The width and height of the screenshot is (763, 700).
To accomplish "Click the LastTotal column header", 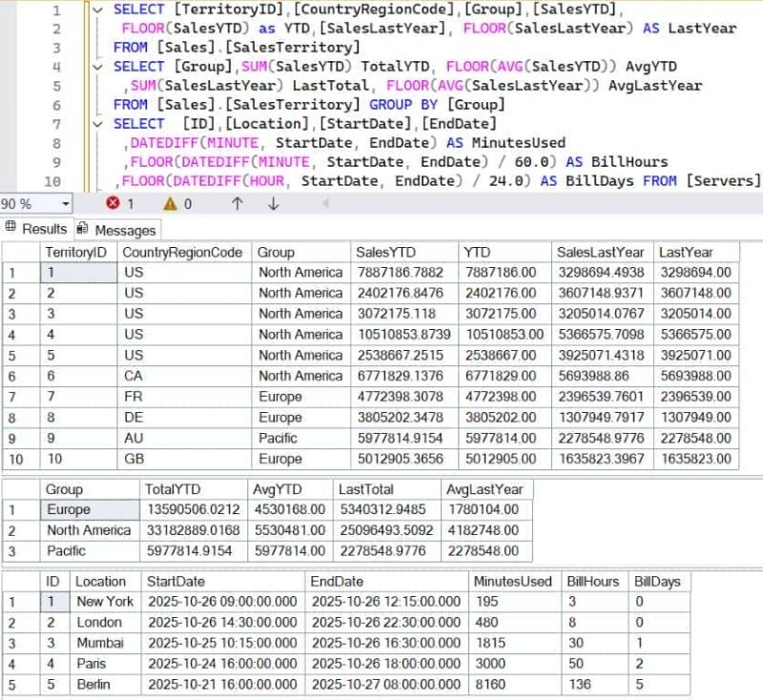I will point(387,489).
